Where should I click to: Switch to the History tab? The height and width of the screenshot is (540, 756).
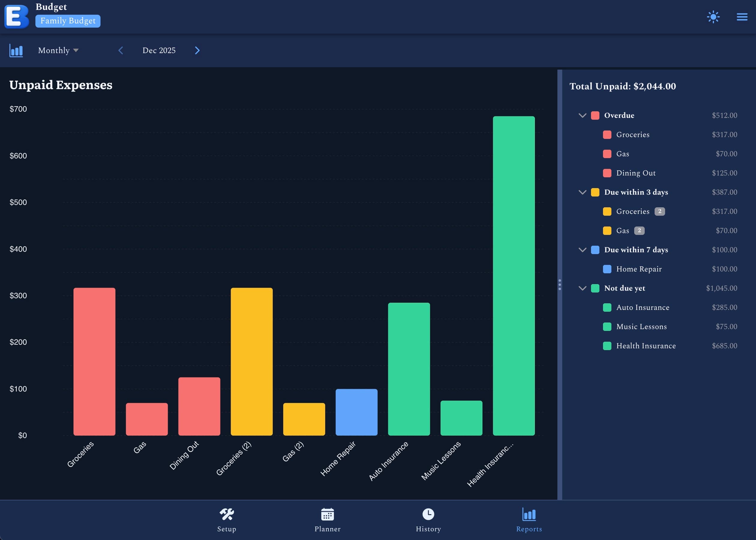[427, 520]
